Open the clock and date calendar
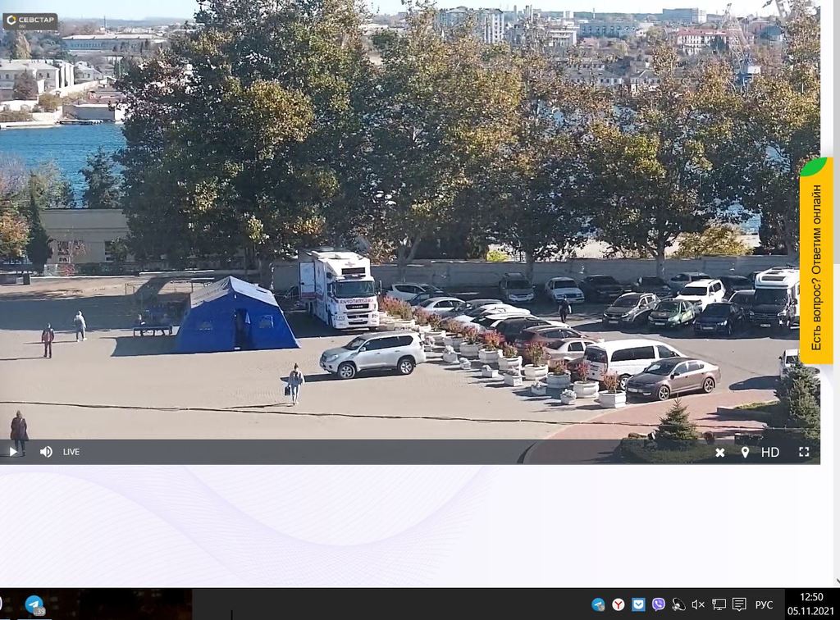Screen dimensions: 840x620 811,604
